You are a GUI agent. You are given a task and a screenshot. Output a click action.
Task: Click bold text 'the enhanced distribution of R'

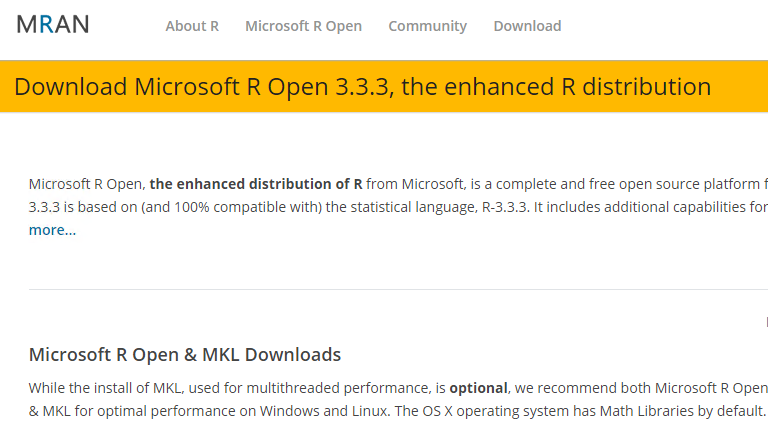coord(256,184)
